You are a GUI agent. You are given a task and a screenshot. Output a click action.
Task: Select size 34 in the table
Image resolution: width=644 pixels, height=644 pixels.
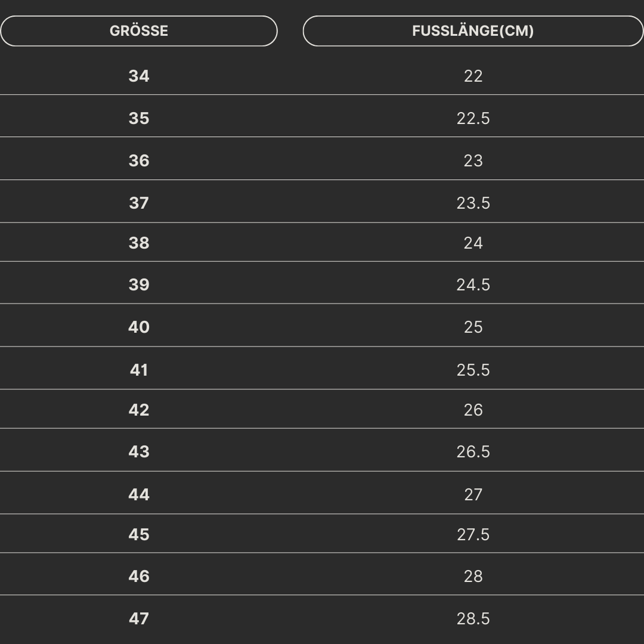coord(139,76)
